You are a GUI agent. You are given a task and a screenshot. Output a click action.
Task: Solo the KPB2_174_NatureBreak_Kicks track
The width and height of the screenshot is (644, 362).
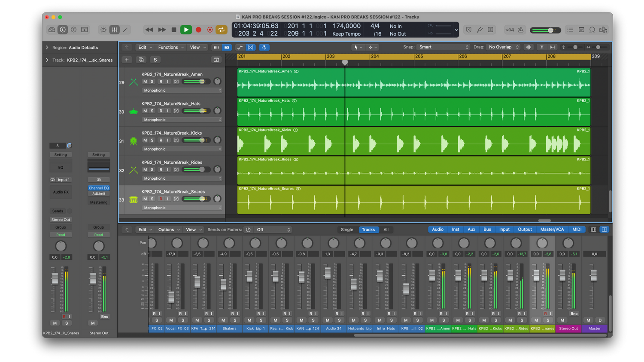point(151,140)
